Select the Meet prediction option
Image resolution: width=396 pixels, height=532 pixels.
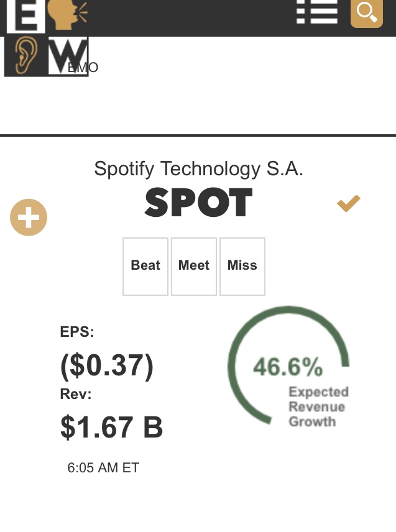(194, 266)
